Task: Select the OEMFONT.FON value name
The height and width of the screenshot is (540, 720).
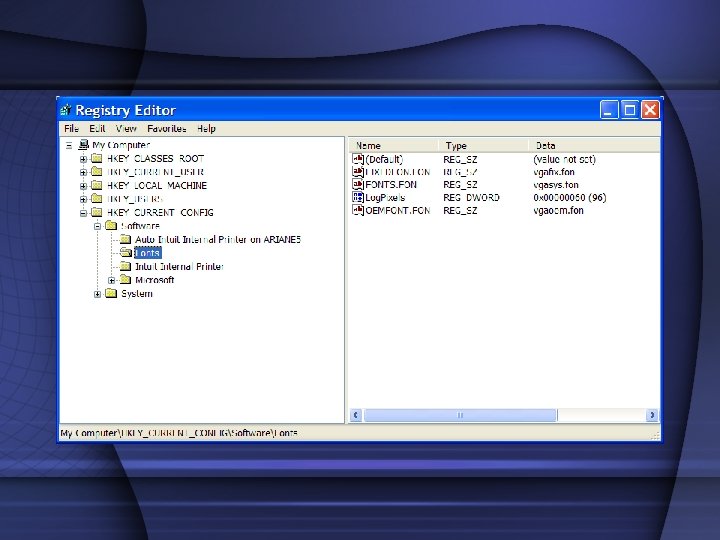Action: [398, 210]
